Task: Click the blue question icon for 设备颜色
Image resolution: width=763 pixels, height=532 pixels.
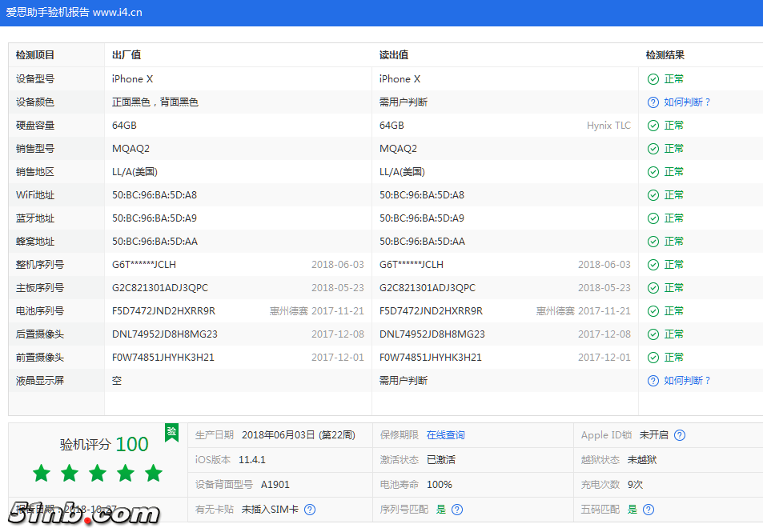Action: pyautogui.click(x=653, y=102)
